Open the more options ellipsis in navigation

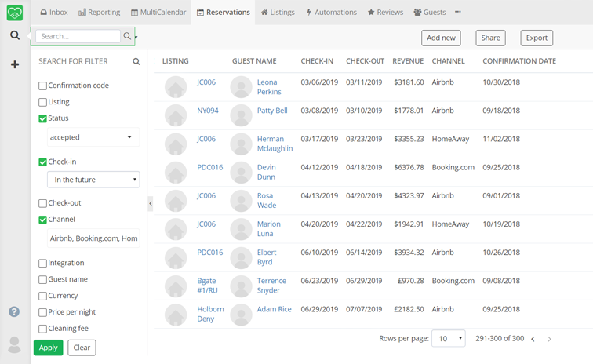458,12
